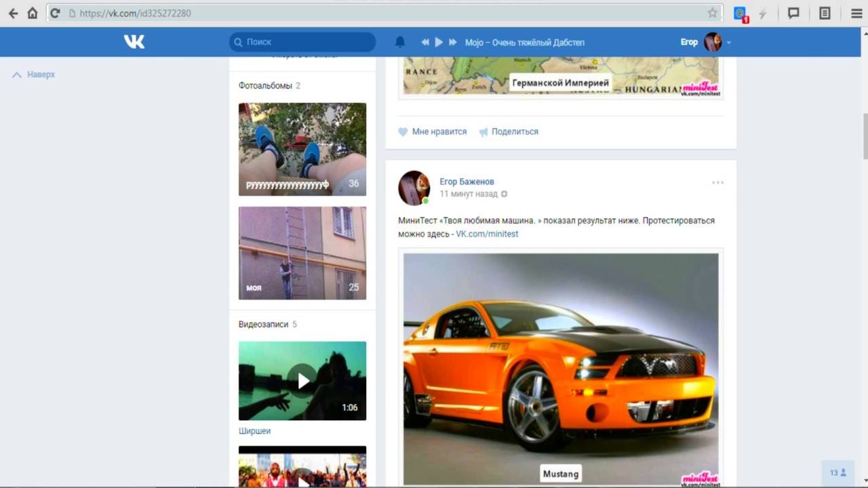Image resolution: width=868 pixels, height=488 pixels.
Task: Open the orange Mustang image
Action: (561, 369)
